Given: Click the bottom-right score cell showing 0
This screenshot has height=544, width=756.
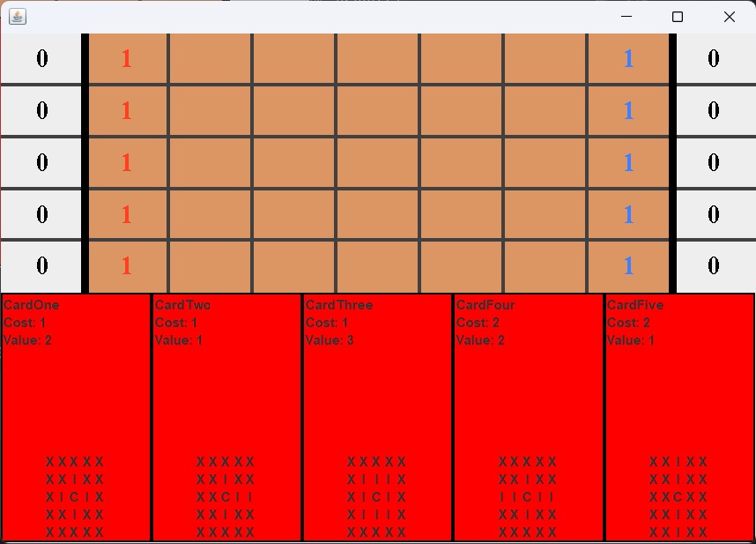Looking at the screenshot, I should click(x=715, y=265).
